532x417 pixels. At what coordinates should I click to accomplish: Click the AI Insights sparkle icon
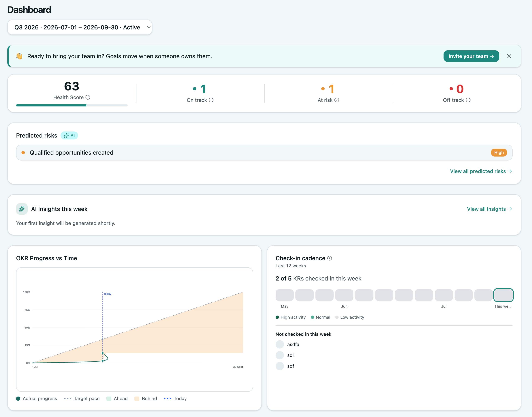click(22, 209)
